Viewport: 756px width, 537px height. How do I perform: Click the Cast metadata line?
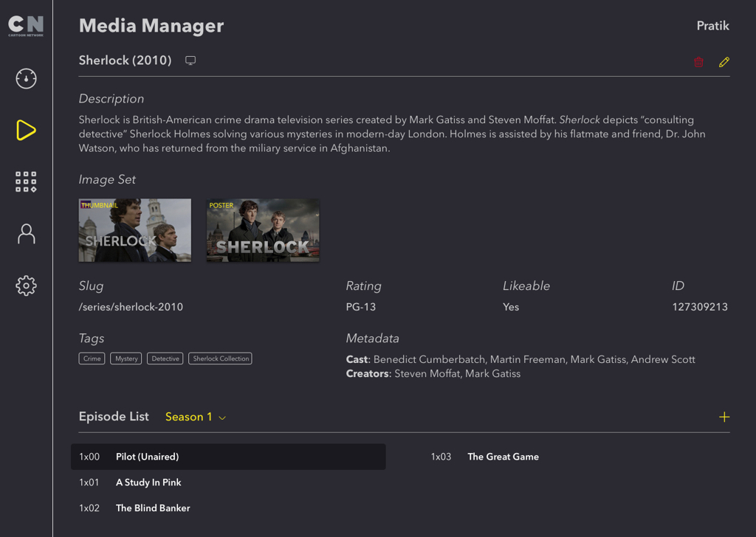(520, 359)
